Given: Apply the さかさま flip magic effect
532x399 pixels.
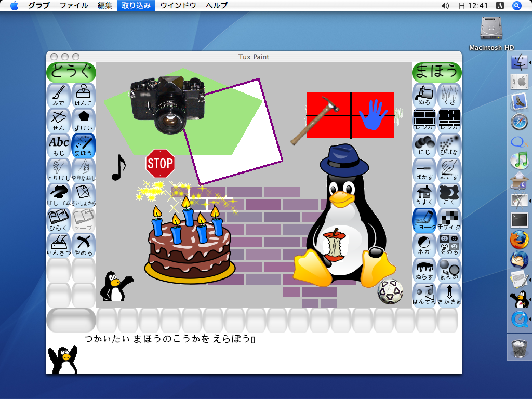Looking at the screenshot, I should tap(449, 295).
